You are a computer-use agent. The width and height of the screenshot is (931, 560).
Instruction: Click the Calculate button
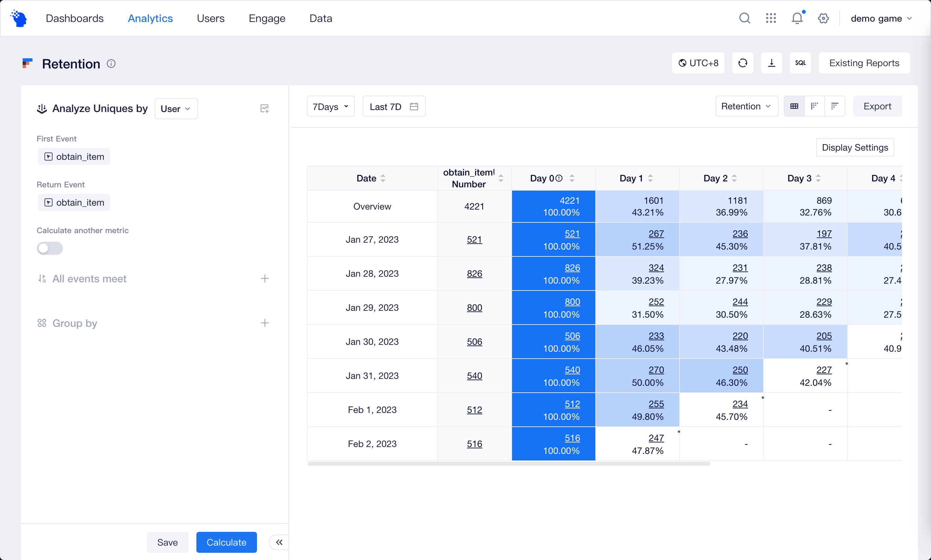pos(226,542)
